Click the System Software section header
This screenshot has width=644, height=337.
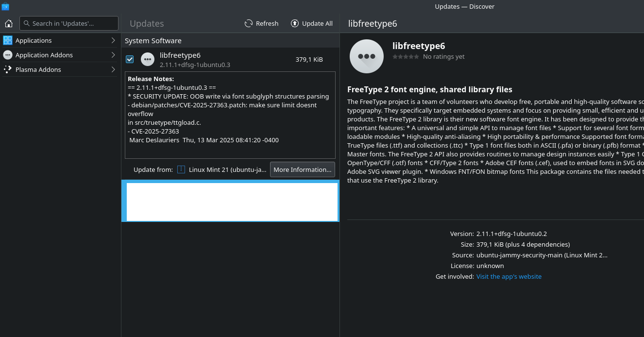click(153, 41)
